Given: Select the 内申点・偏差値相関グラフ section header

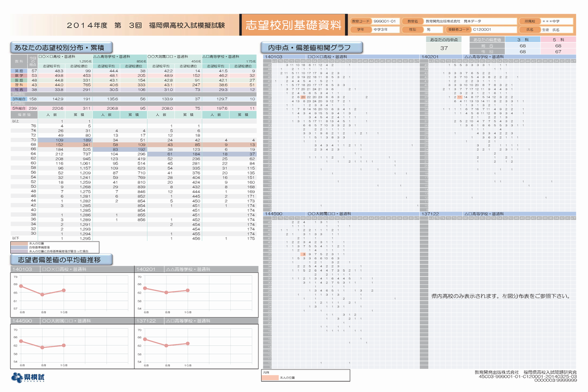Looking at the screenshot, I should click(x=312, y=48).
